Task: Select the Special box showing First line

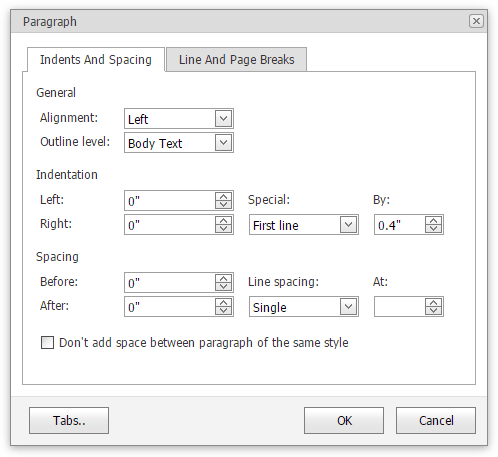Action: coord(304,225)
